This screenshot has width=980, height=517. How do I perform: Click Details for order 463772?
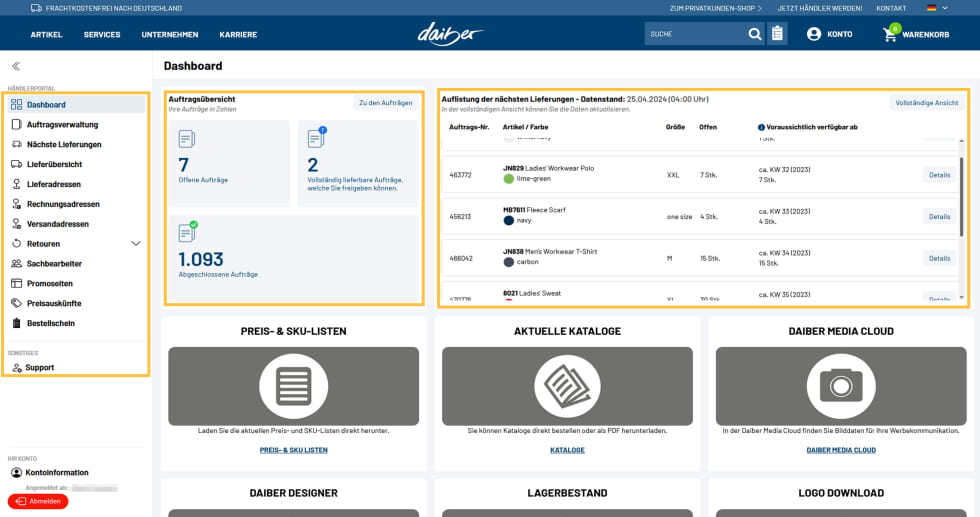pos(939,175)
